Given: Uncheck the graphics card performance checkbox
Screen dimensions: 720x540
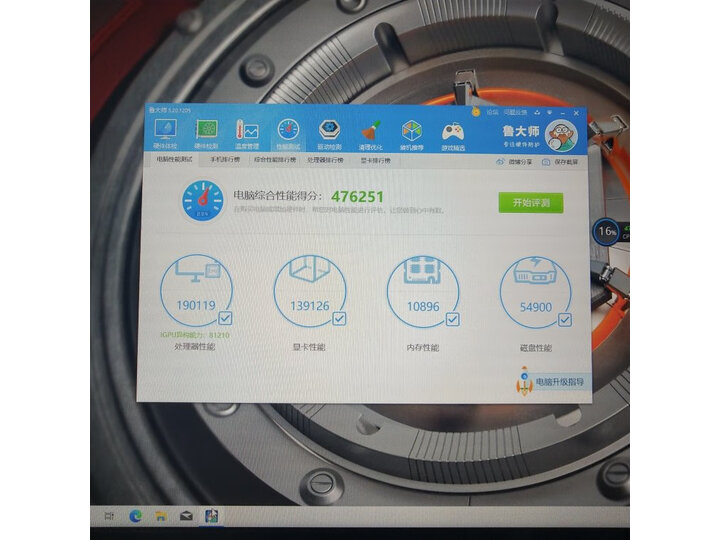Looking at the screenshot, I should [339, 318].
